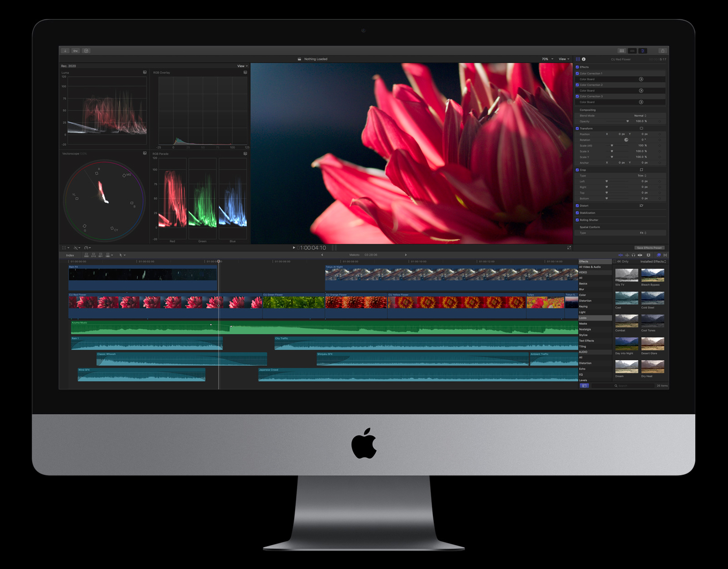Click the settings icon on the Luma scope
The width and height of the screenshot is (728, 569).
click(x=144, y=72)
